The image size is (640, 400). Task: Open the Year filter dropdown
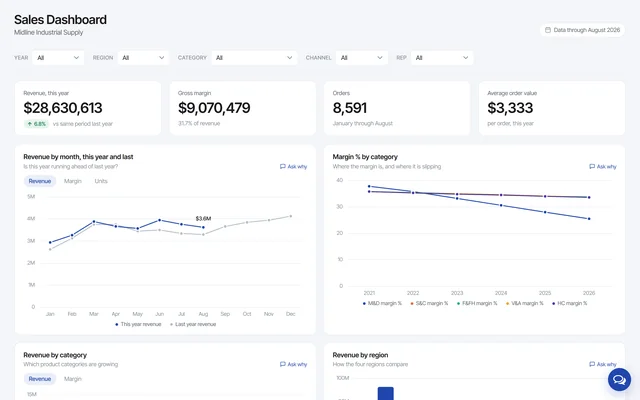click(x=58, y=58)
